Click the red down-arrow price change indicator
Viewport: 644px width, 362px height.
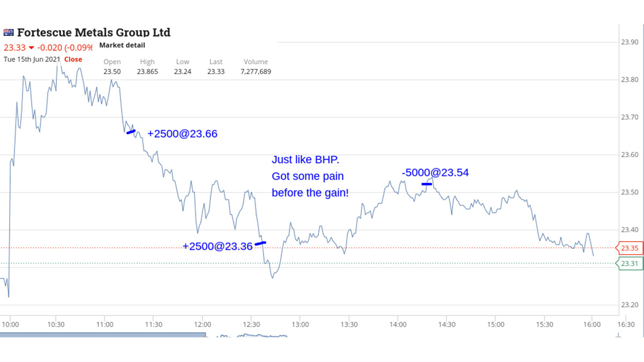(x=32, y=47)
